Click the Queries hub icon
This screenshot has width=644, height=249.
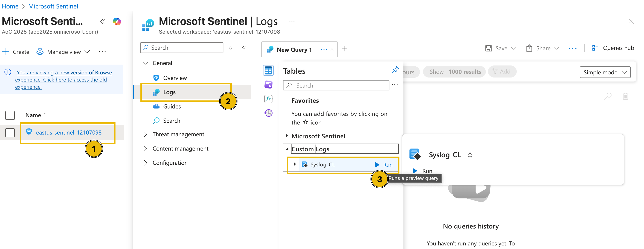coord(596,48)
